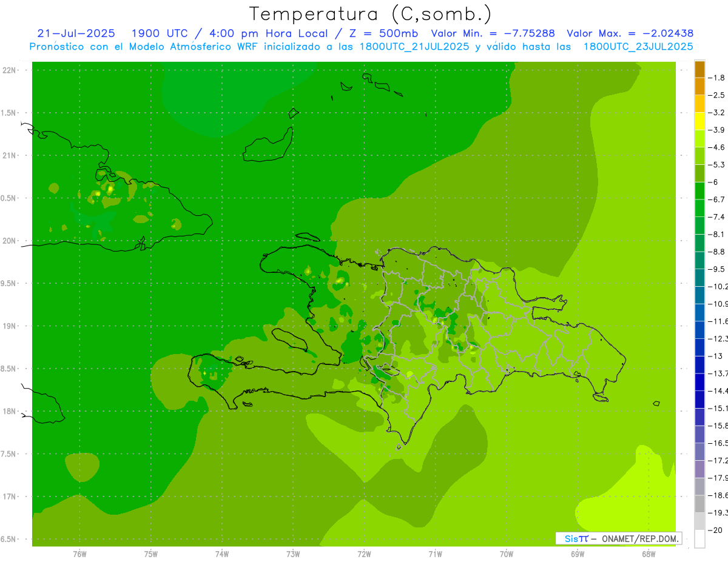728x562 pixels.
Task: Click the '72W' longitude label
Action: [x=364, y=554]
